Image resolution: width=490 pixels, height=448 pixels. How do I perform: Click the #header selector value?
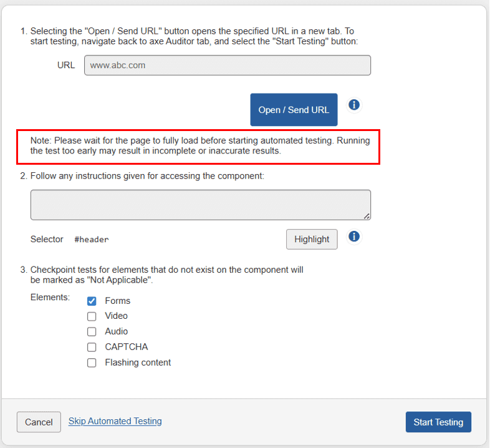coord(91,240)
